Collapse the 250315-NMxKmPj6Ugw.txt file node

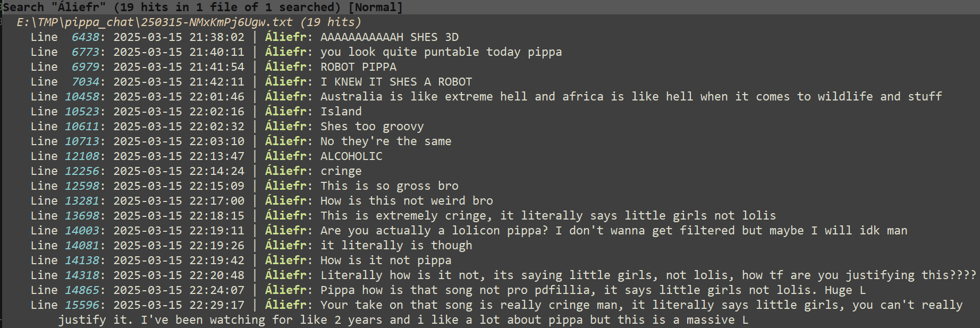(189, 22)
